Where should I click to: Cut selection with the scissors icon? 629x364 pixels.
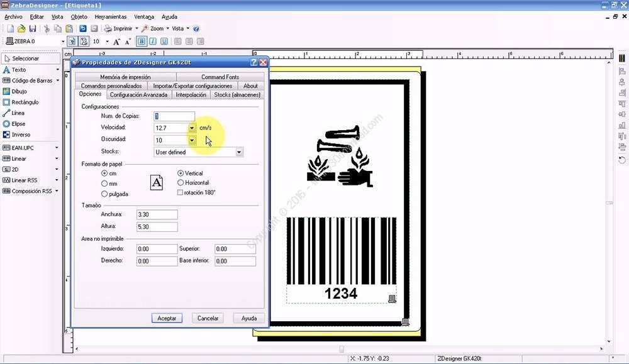[x=47, y=28]
